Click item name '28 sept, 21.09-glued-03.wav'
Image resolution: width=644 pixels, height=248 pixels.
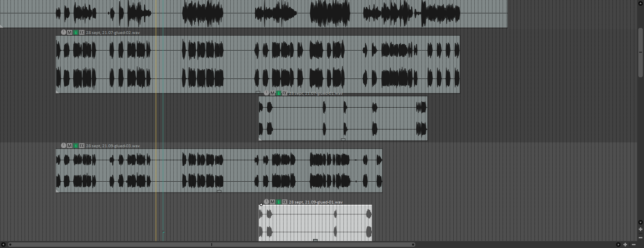(113, 146)
